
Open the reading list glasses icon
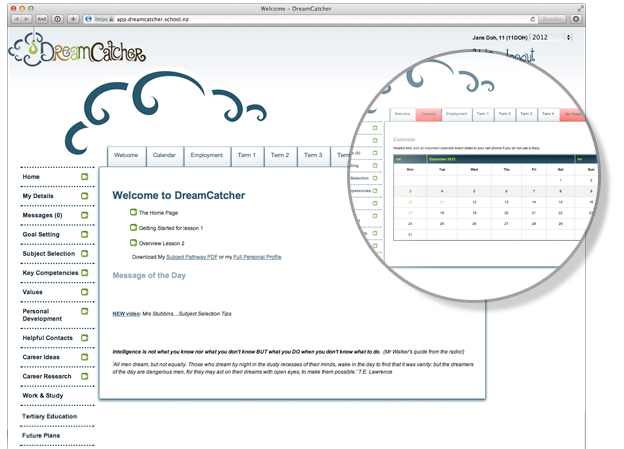[42, 19]
